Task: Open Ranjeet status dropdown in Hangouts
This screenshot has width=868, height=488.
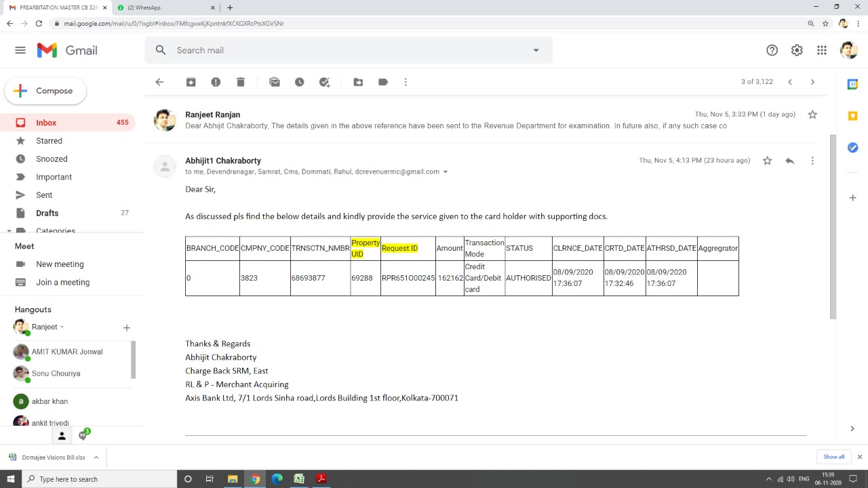Action: click(62, 327)
